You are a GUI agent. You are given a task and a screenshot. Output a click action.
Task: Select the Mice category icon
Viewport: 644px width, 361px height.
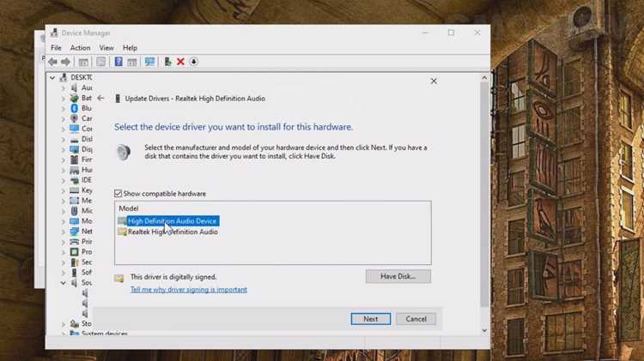75,211
